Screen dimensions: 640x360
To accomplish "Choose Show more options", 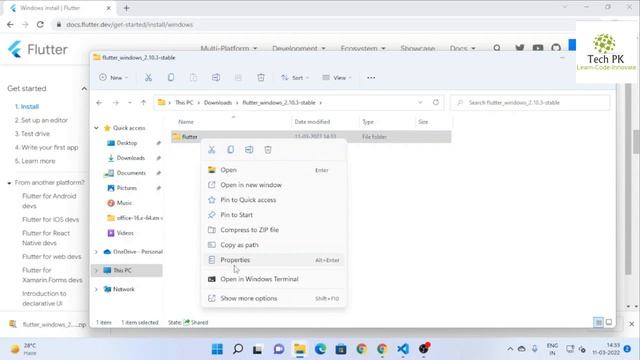I will [x=273, y=298].
